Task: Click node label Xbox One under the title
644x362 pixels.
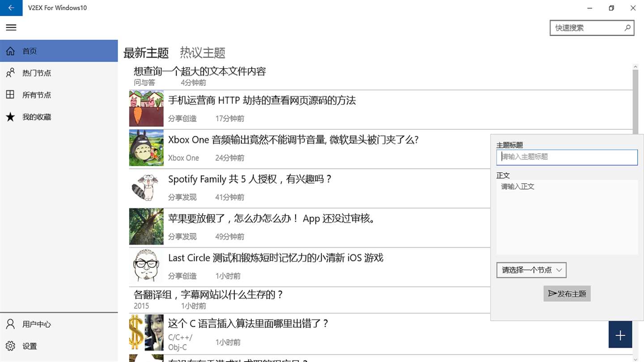Action: click(x=183, y=158)
